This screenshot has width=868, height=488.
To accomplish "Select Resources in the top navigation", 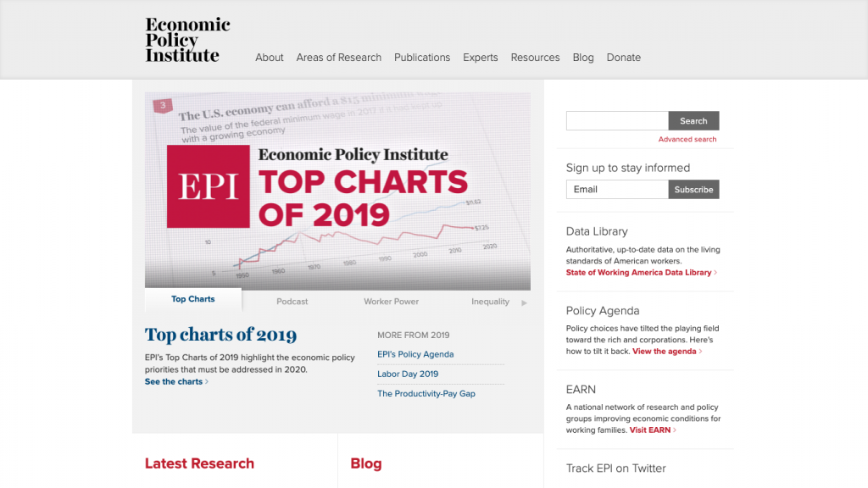I will coord(536,58).
